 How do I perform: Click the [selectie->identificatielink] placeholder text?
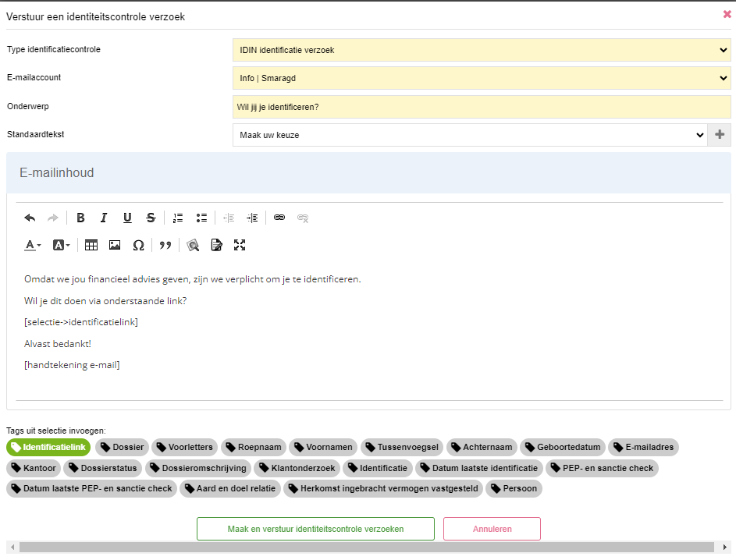81,322
